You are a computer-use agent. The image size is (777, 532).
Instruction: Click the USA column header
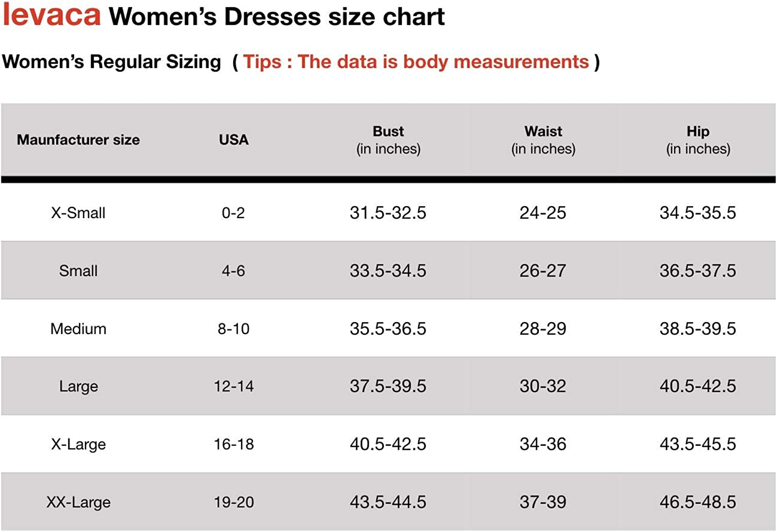(233, 140)
